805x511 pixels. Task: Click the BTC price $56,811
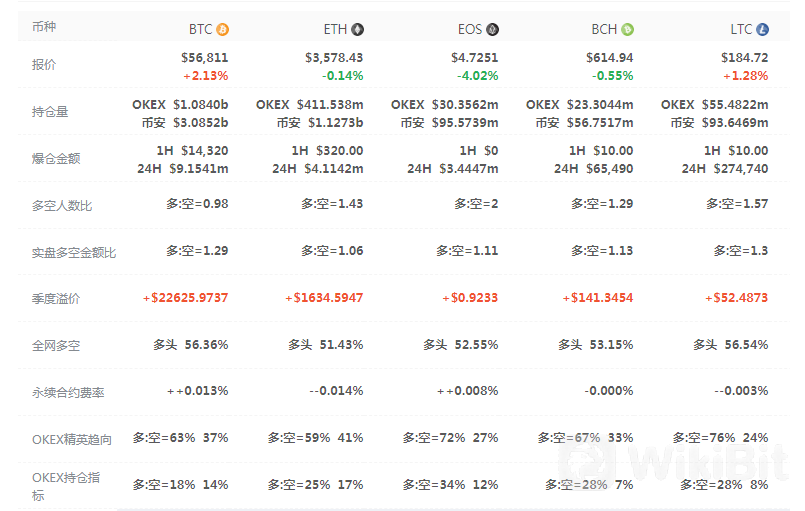click(x=204, y=58)
